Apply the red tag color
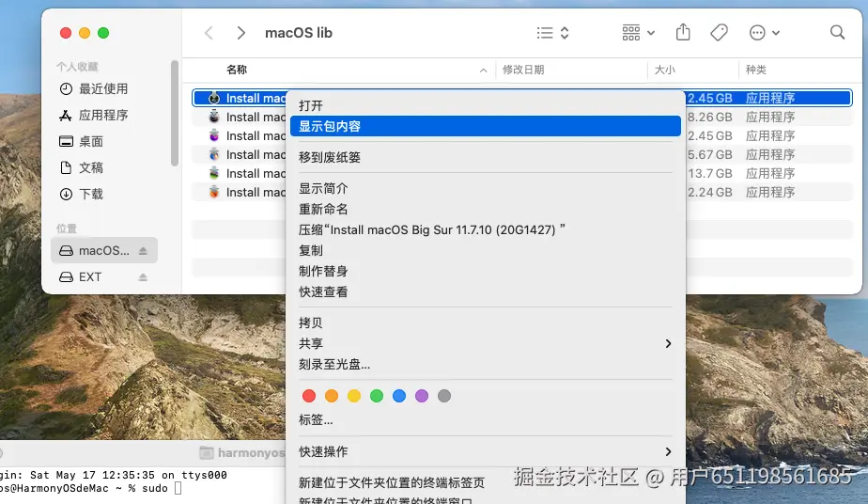This screenshot has width=868, height=504. pos(309,396)
